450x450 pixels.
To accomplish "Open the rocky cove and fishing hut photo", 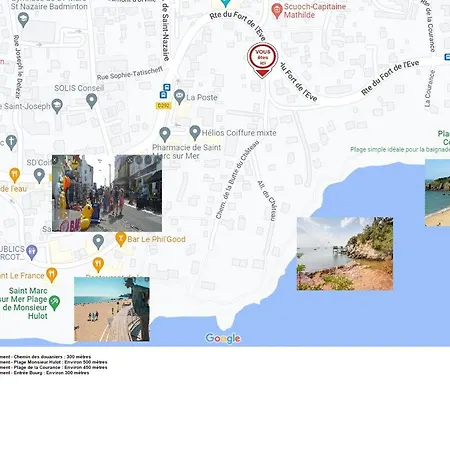I will click(x=345, y=254).
